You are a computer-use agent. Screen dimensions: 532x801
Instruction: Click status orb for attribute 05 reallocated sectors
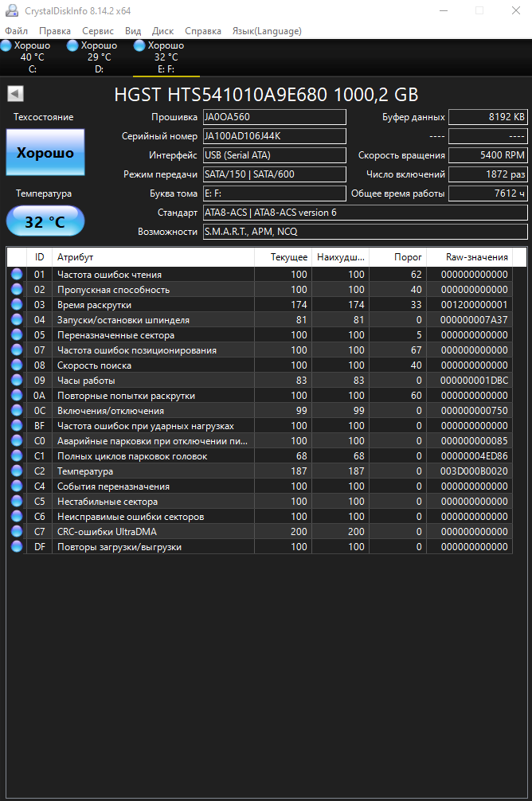coord(17,335)
